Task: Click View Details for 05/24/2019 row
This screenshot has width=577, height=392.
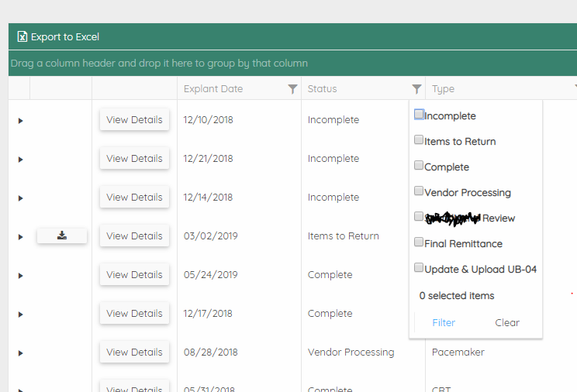Action: [134, 275]
